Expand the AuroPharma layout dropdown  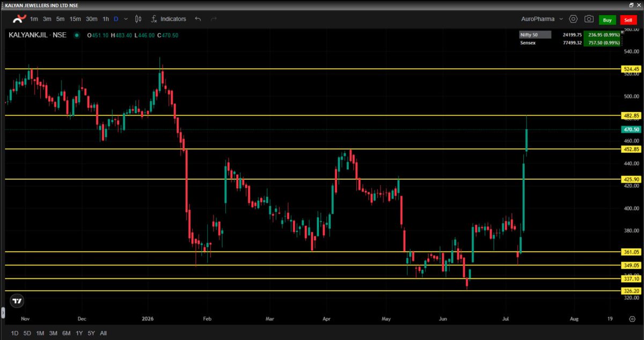541,19
